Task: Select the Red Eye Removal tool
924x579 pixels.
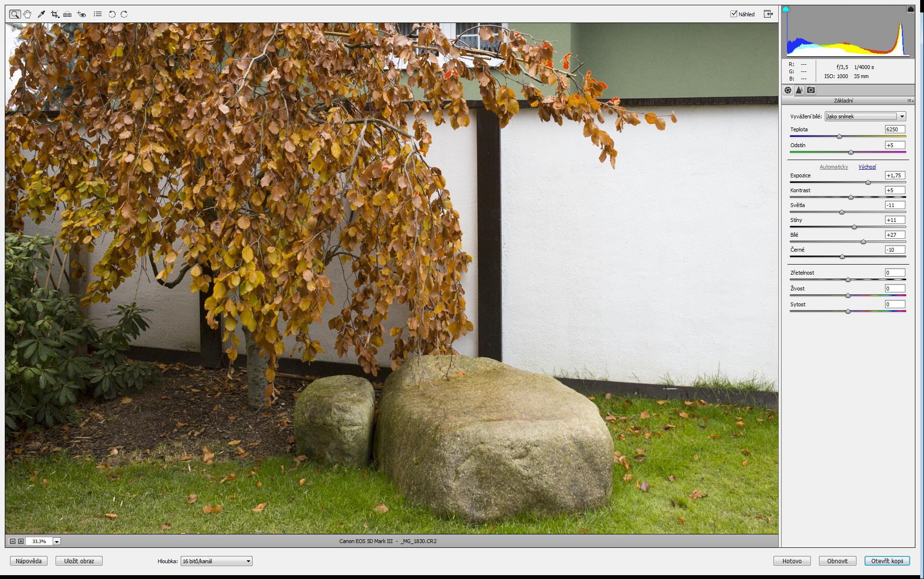Action: coord(81,14)
